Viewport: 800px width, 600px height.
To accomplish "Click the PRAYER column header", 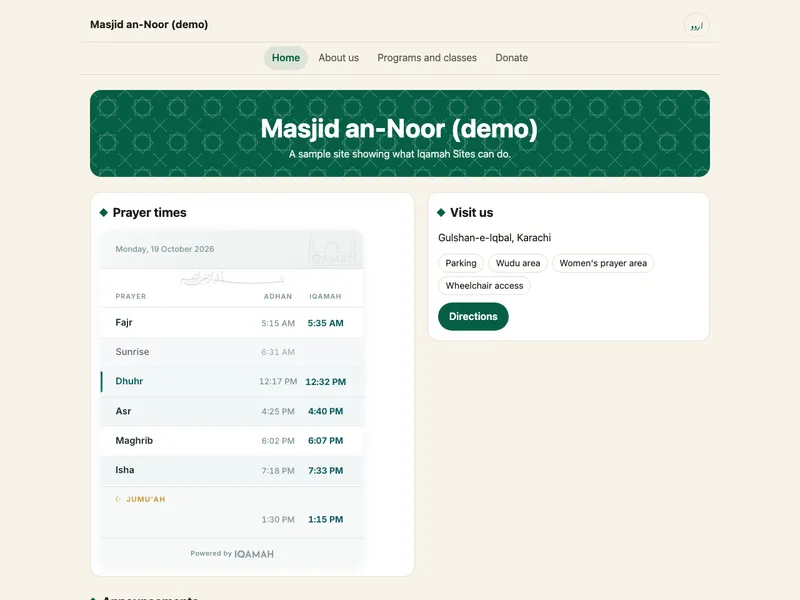I will click(131, 296).
